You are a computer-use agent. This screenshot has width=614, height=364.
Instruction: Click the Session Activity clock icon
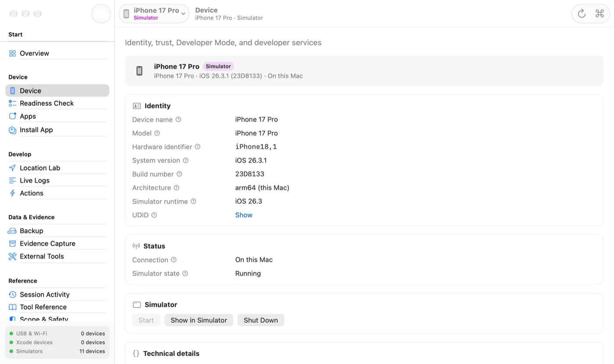pos(12,294)
